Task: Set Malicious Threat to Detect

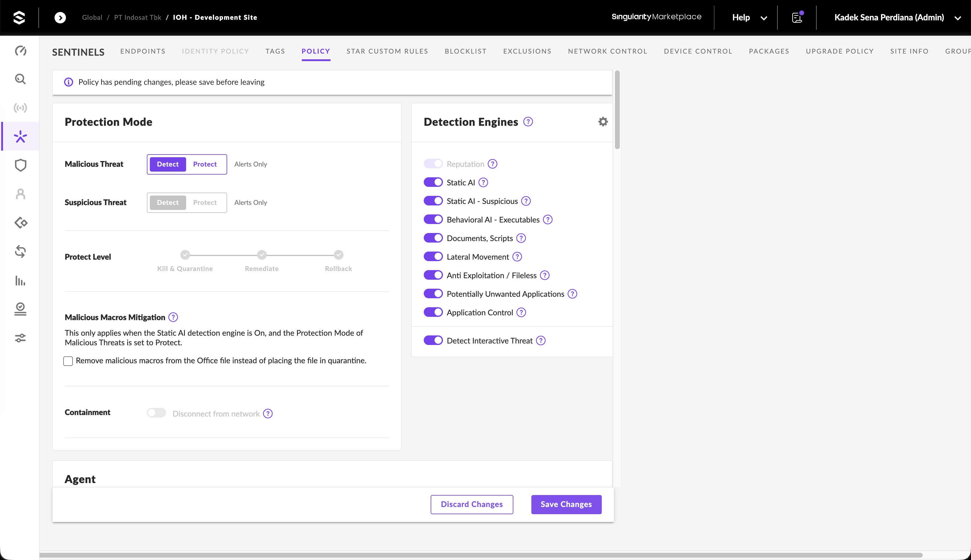Action: 168,164
